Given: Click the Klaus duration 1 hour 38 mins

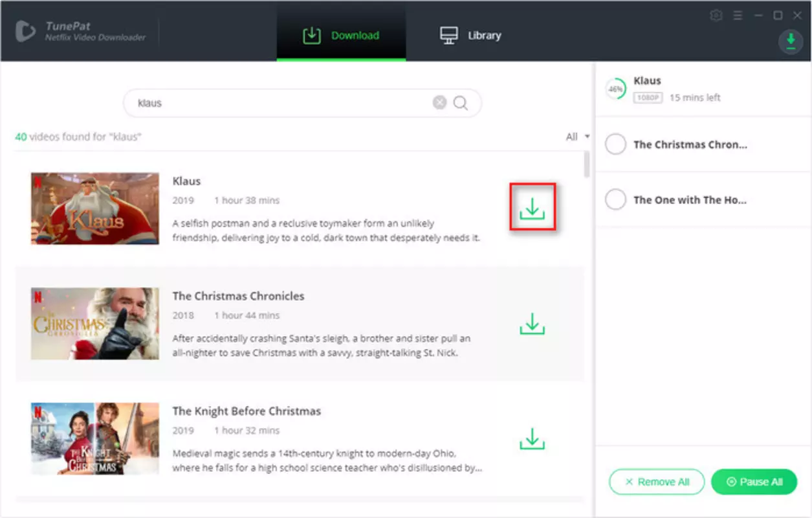Looking at the screenshot, I should pos(247,200).
